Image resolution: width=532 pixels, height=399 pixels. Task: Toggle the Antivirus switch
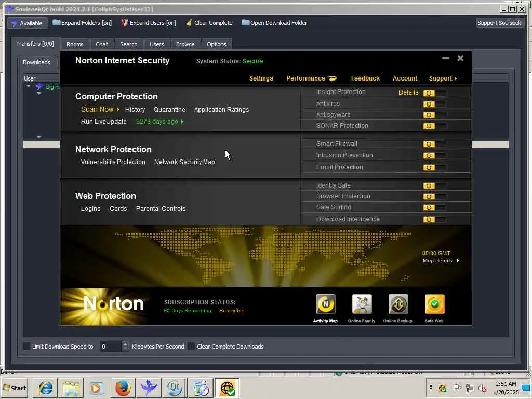pyautogui.click(x=434, y=104)
